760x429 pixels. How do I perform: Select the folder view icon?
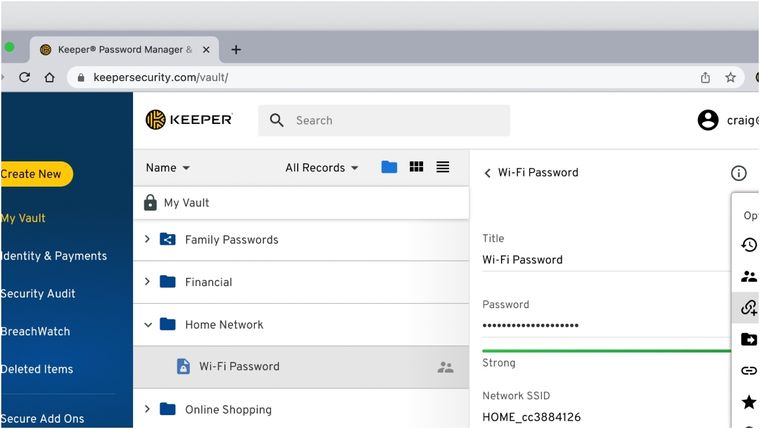[390, 167]
